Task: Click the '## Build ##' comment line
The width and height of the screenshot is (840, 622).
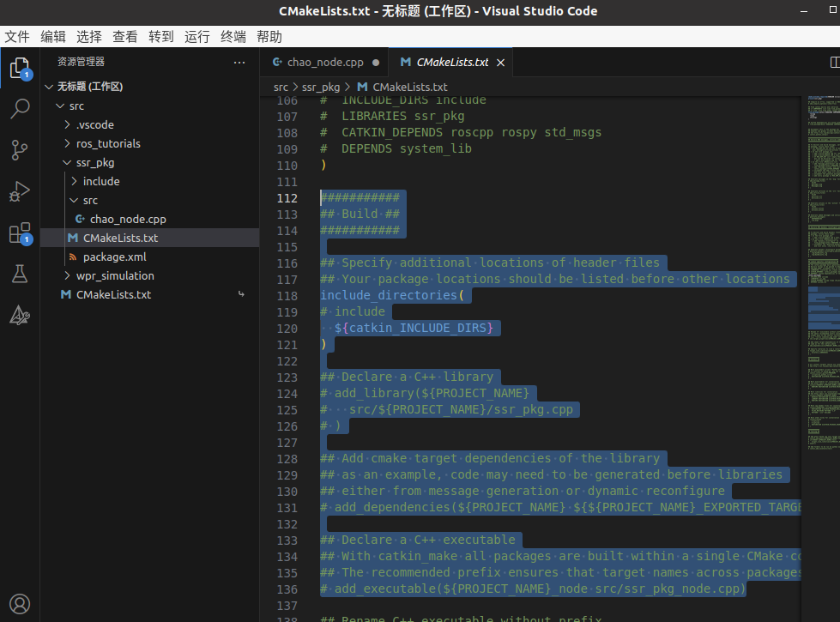Action: click(360, 214)
